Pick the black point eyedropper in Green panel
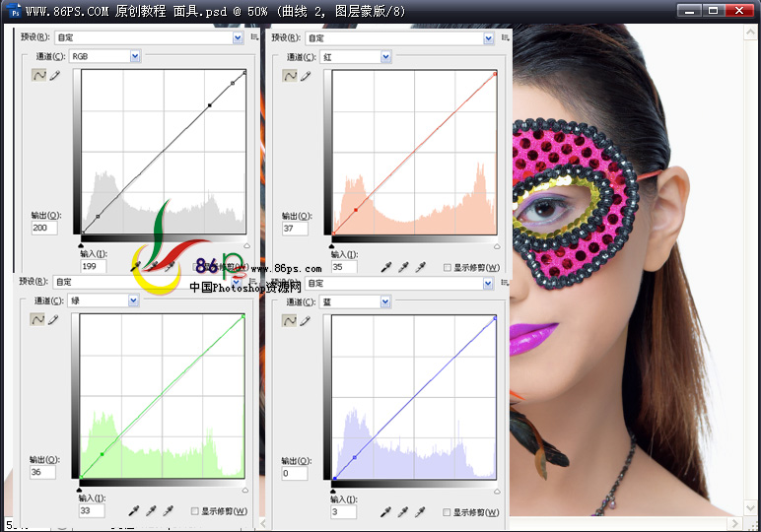This screenshot has width=761, height=532. tap(133, 510)
